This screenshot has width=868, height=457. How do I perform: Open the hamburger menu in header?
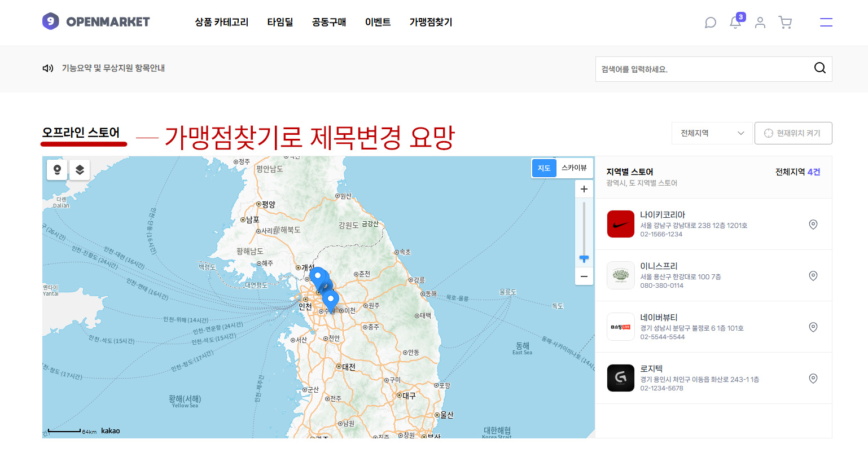tap(826, 23)
